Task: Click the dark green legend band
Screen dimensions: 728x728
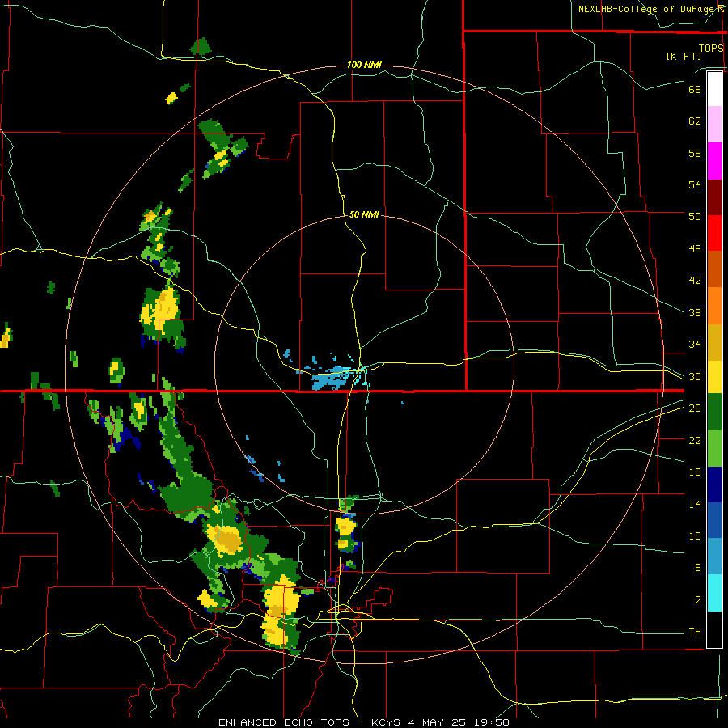Action: click(x=714, y=412)
